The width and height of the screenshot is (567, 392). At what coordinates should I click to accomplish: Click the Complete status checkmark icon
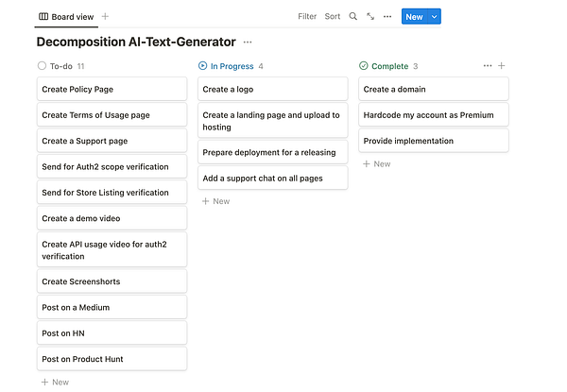[x=364, y=66]
